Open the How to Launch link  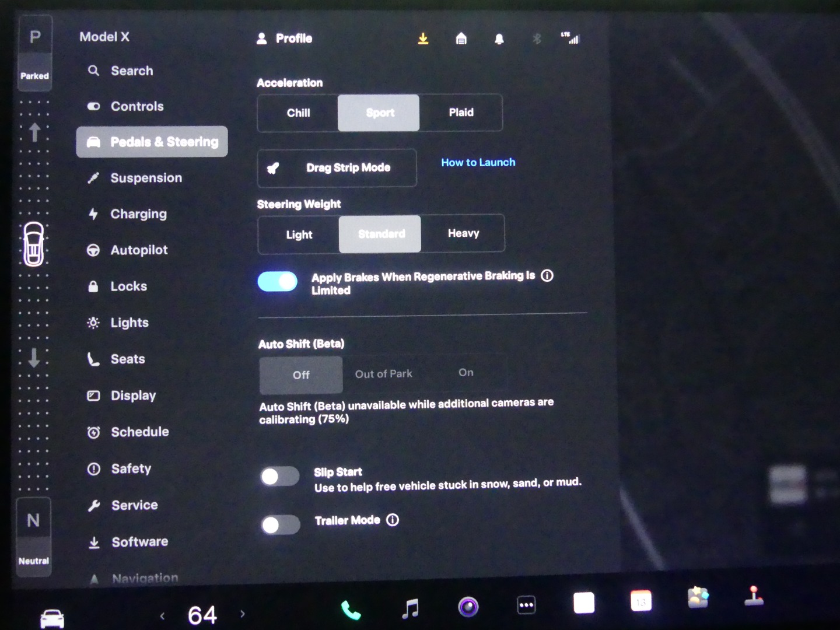click(478, 163)
